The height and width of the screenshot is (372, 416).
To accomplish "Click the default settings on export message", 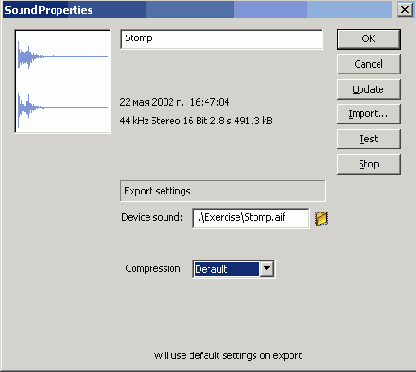I will click(x=228, y=356).
